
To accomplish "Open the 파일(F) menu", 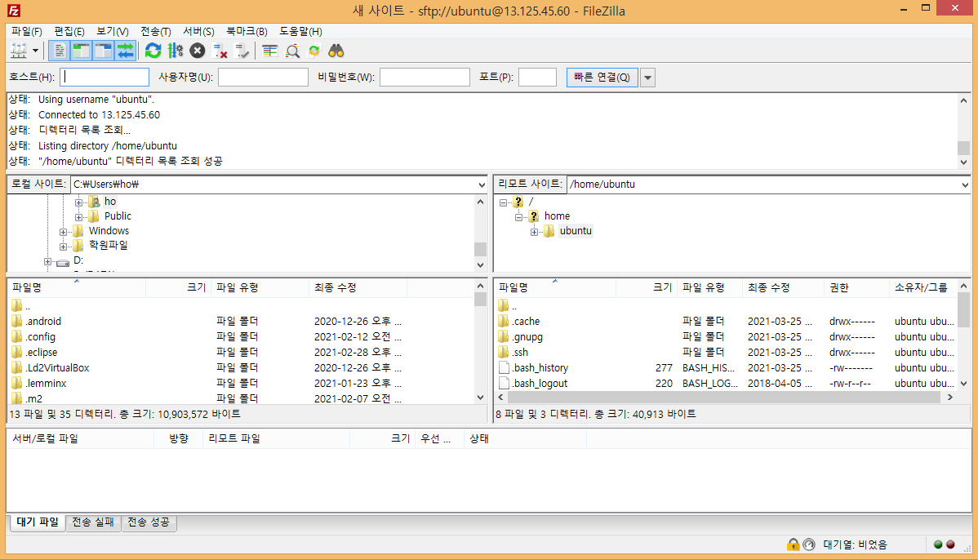I will [26, 31].
